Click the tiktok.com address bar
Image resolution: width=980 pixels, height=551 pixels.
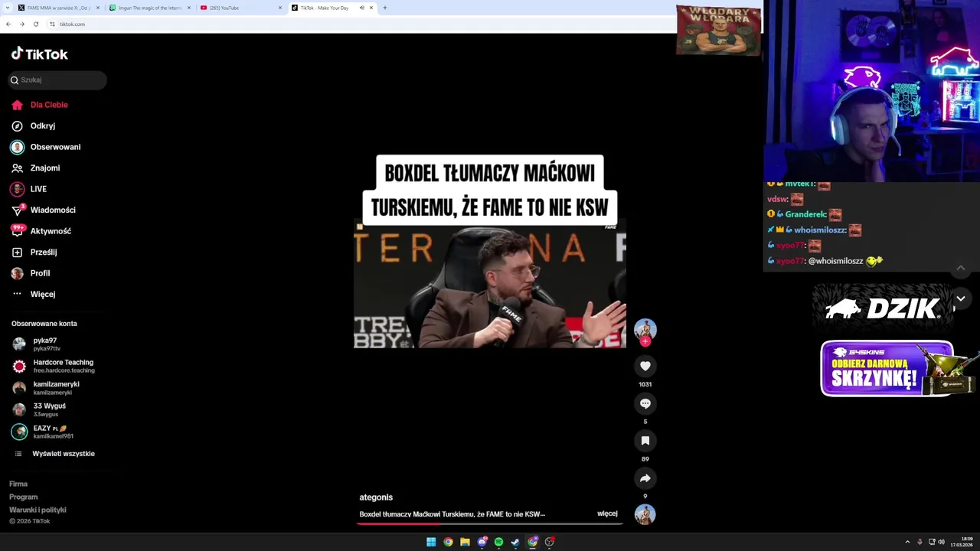pos(360,24)
